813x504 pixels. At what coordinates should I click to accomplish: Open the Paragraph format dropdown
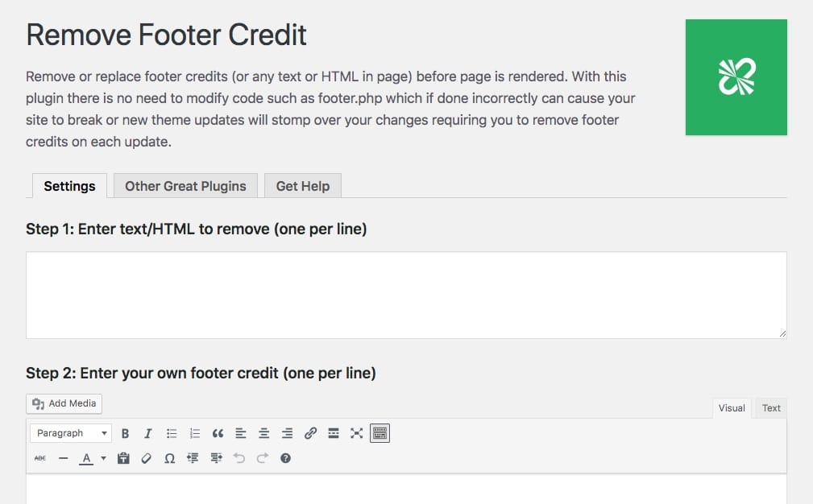click(70, 433)
